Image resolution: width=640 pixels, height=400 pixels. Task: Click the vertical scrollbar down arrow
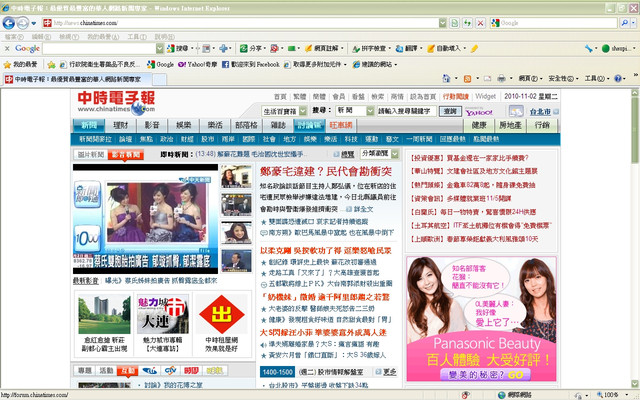coord(635,384)
